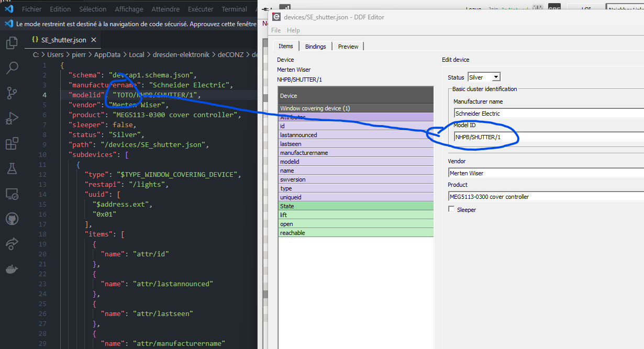Open the GitHub sidebar view
This screenshot has width=644, height=349.
point(12,219)
